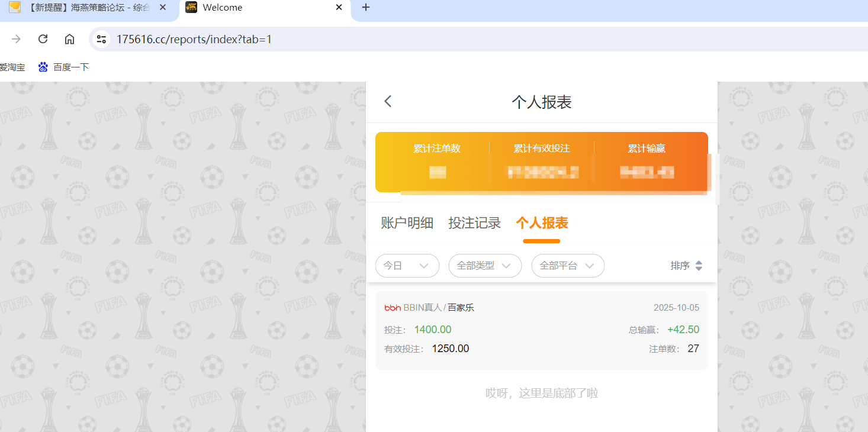The image size is (868, 432).
Task: Click the 累计有效投注 summary area
Action: [542, 160]
